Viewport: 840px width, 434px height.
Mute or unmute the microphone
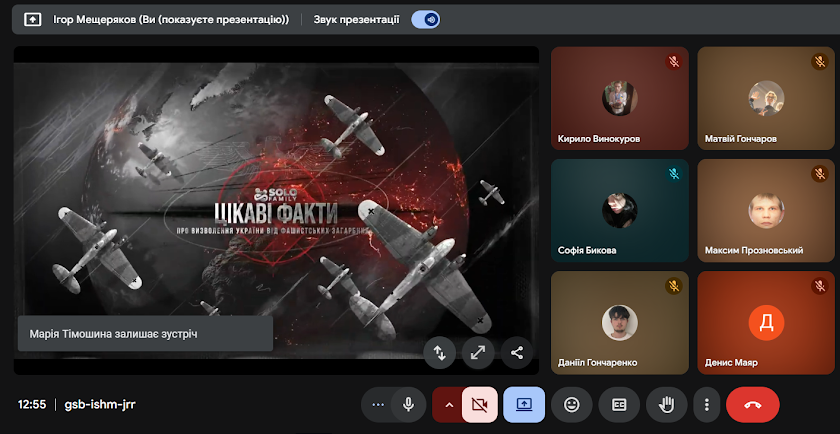[408, 404]
